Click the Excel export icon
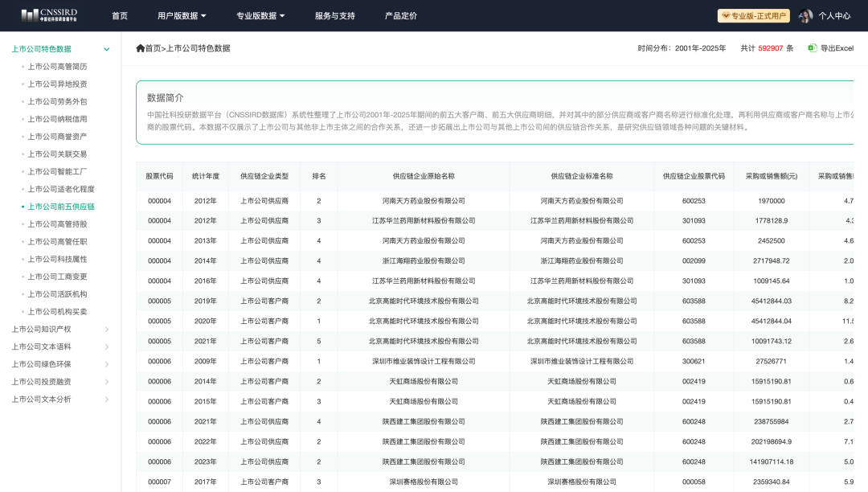The height and width of the screenshot is (492, 868). click(812, 48)
